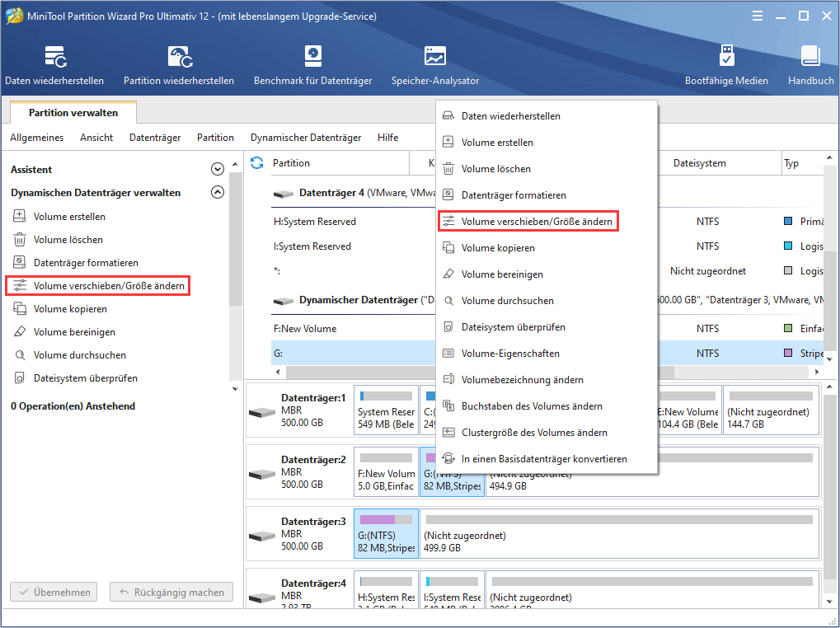The image size is (840, 628).
Task: Click sidebar scrollbar down arrow
Action: [x=235, y=389]
